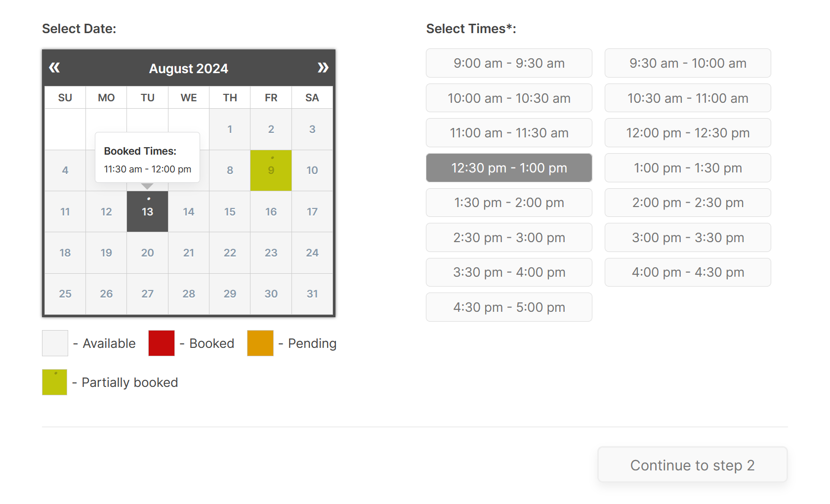
Task: Go to previous month with left double-arrow
Action: (x=54, y=68)
